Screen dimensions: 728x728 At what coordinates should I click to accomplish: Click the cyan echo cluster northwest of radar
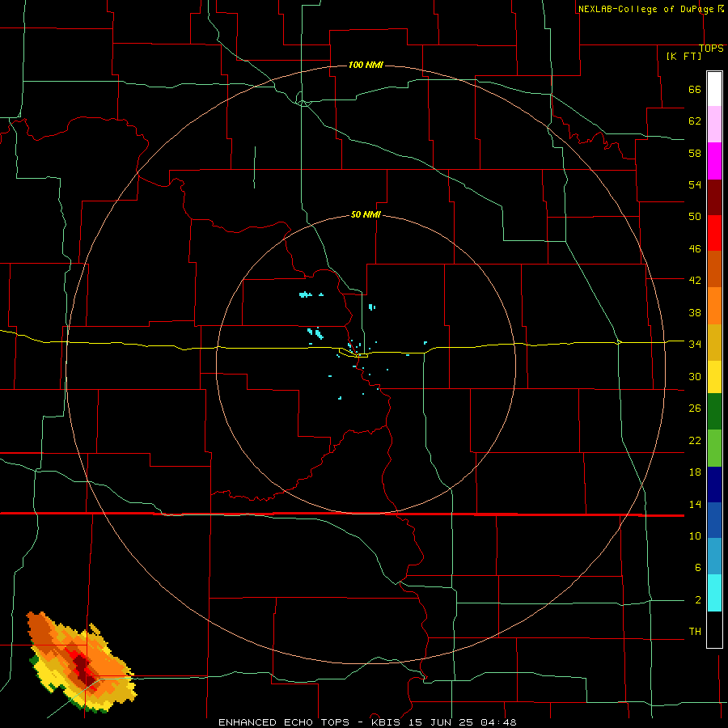point(305,294)
